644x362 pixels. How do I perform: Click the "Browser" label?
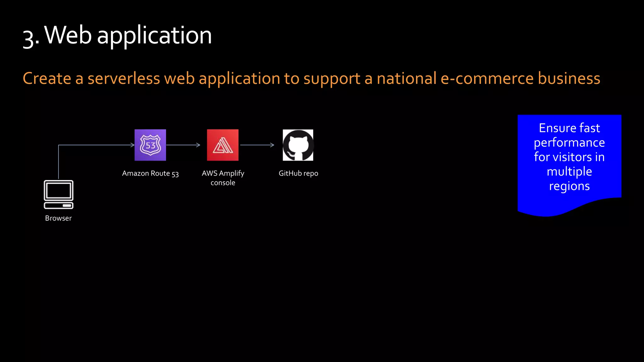pyautogui.click(x=58, y=218)
